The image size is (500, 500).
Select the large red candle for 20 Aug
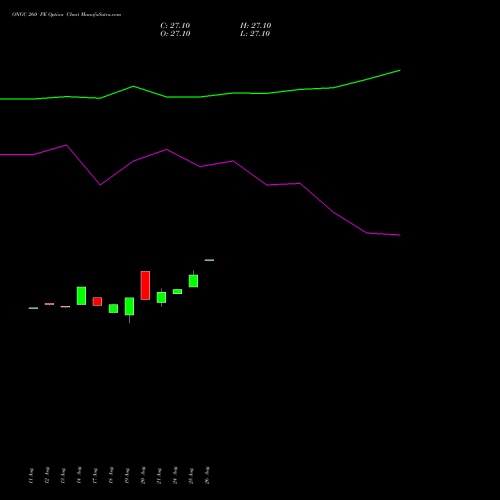[x=145, y=285]
